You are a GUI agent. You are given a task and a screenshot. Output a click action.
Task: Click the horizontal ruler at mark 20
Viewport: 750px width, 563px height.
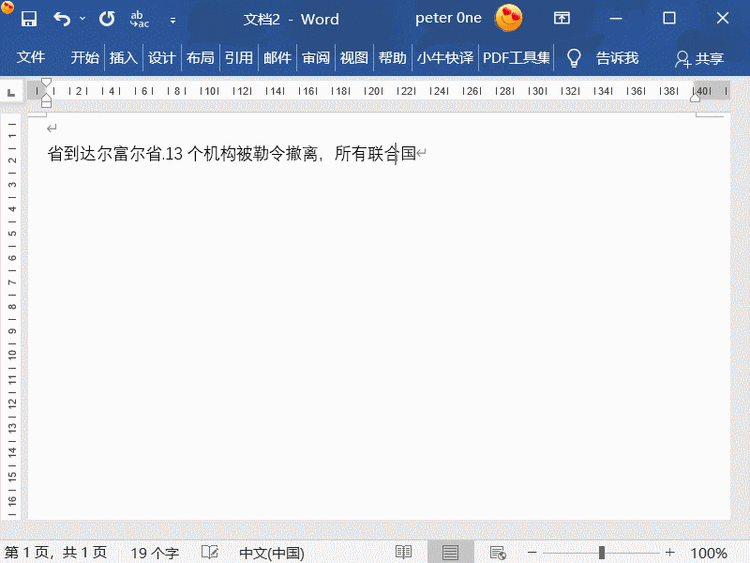pyautogui.click(x=374, y=91)
